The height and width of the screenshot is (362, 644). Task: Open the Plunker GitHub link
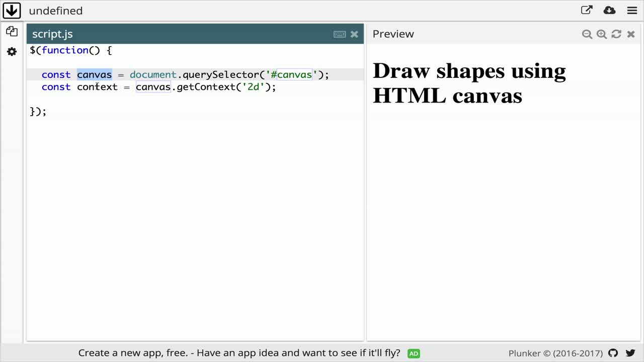(x=613, y=353)
